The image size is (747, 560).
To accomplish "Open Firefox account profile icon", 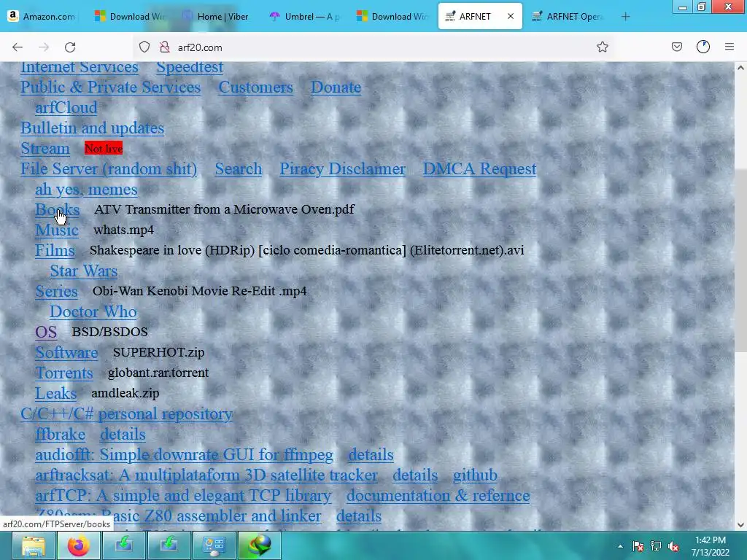I will (x=703, y=47).
